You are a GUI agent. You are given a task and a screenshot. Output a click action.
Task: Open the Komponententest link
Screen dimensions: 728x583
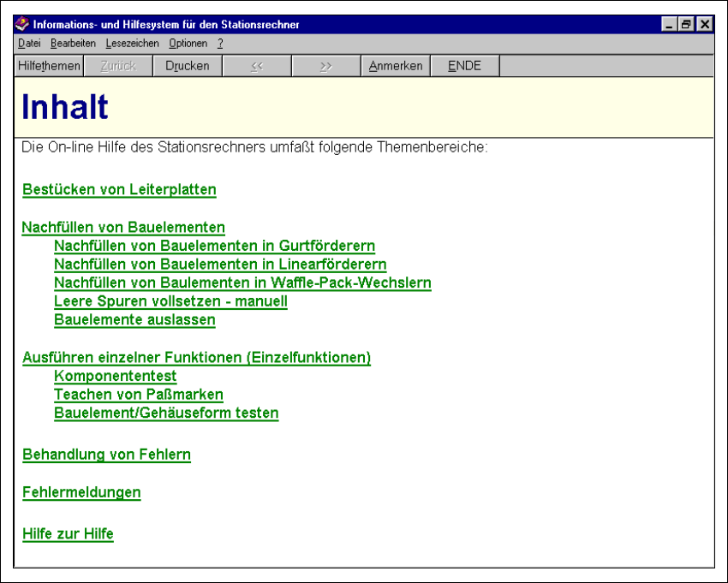pos(115,376)
